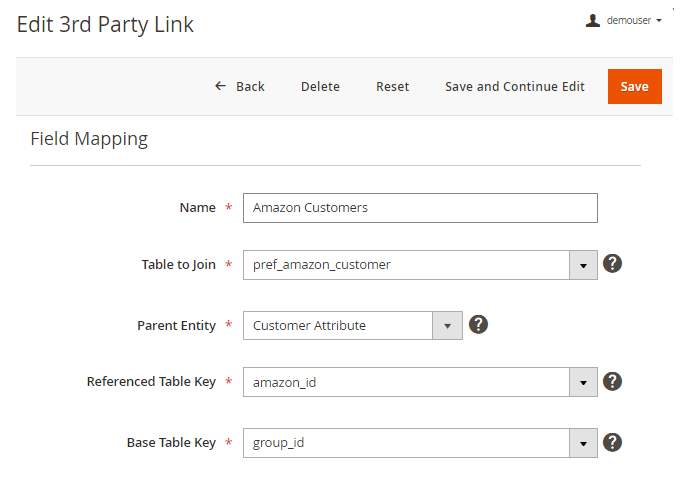Click the Field Mapping section heading
Viewport: 684px width, 486px height.
coord(89,139)
